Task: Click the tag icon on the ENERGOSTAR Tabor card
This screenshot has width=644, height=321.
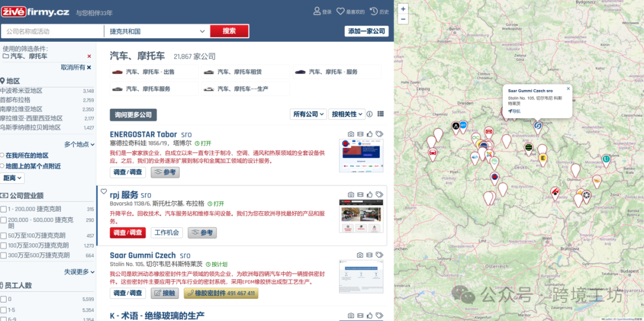Action: (x=379, y=134)
